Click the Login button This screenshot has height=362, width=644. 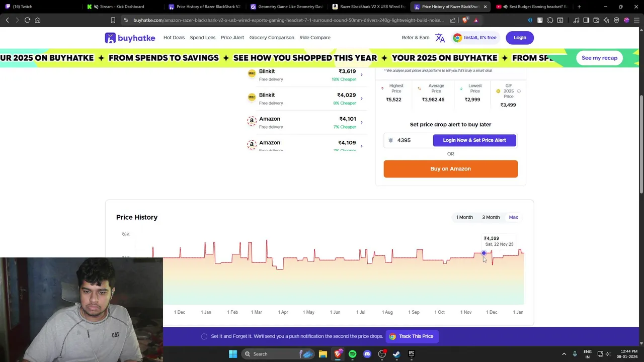pyautogui.click(x=520, y=38)
